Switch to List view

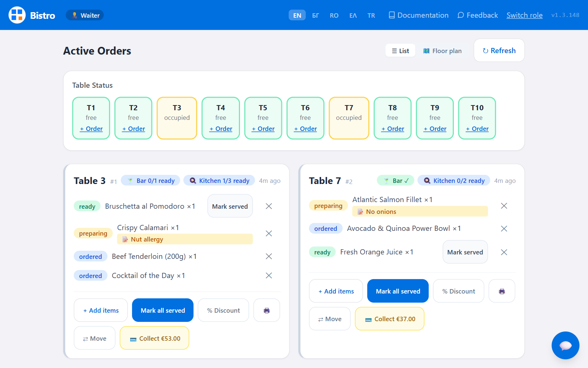(400, 51)
